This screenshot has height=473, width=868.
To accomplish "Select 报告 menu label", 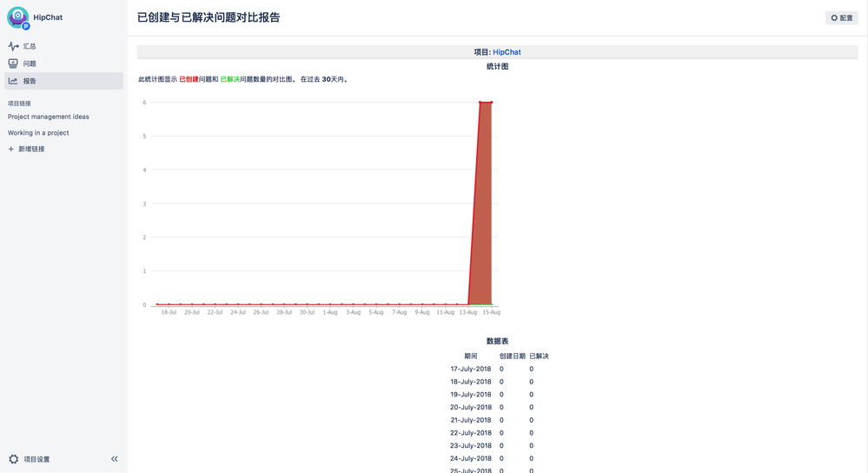I will coord(30,81).
